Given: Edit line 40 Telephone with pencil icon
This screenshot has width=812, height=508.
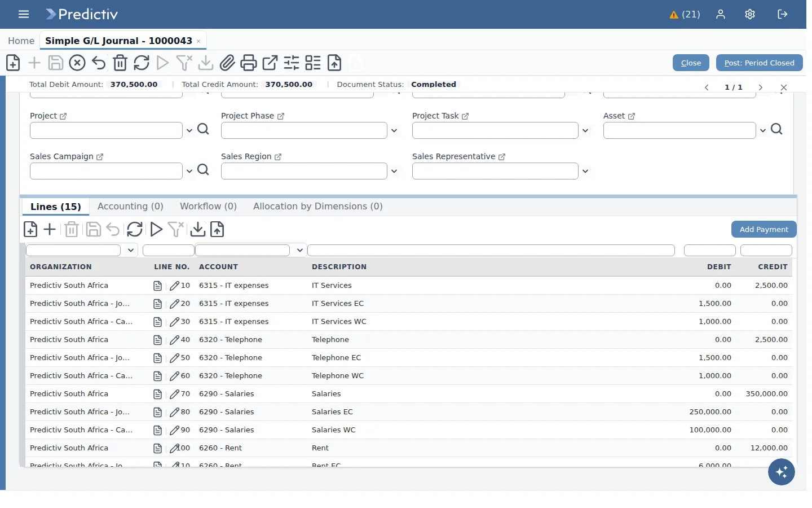Looking at the screenshot, I should (175, 340).
